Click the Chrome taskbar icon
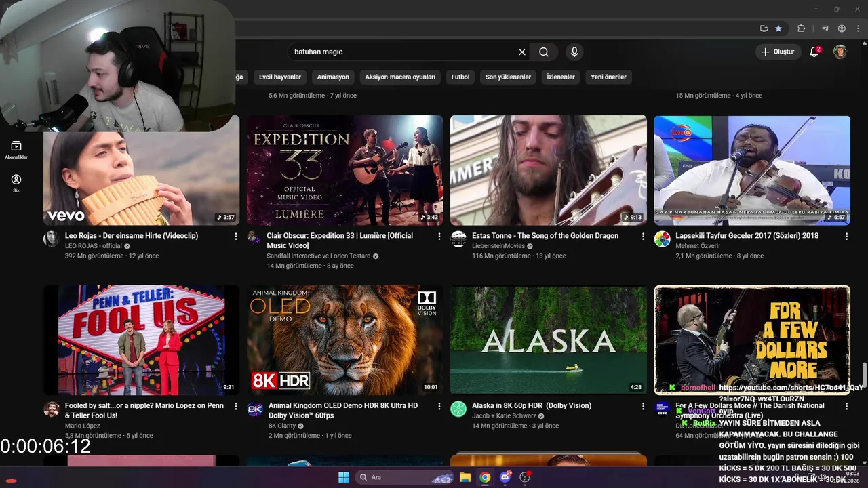This screenshot has width=868, height=488. 485,477
